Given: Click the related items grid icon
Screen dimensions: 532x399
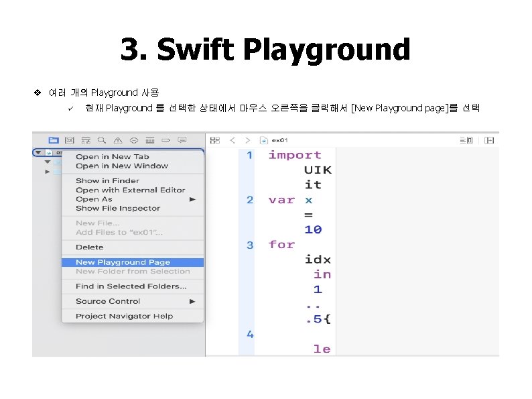Looking at the screenshot, I should coord(215,140).
